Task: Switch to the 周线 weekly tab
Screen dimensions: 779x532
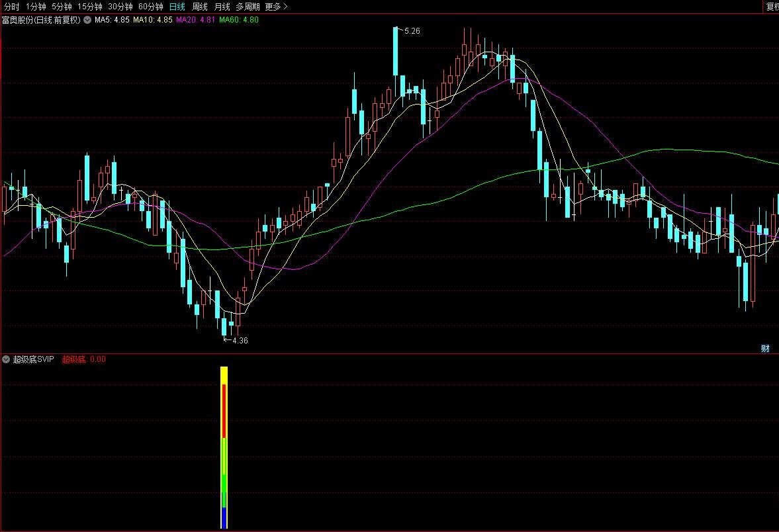Action: [199, 7]
